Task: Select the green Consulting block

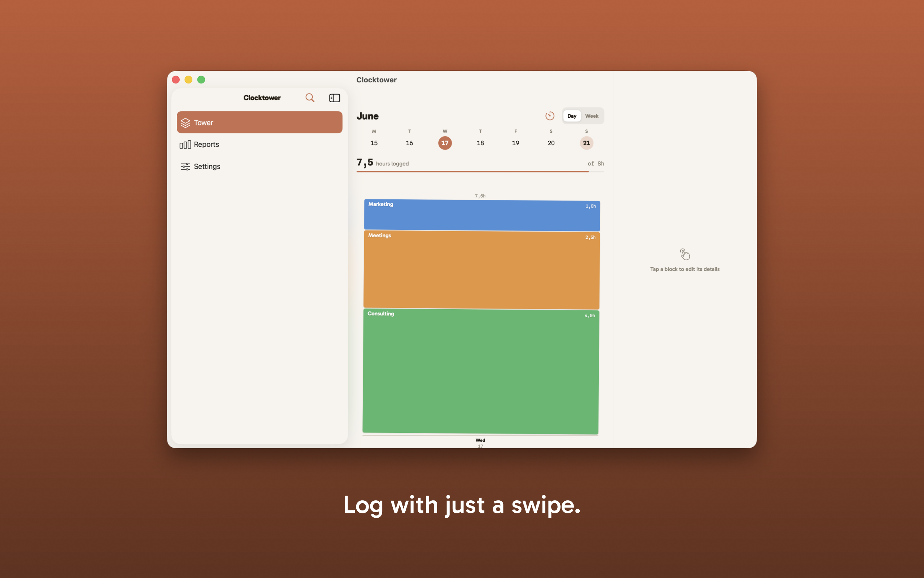Action: pyautogui.click(x=481, y=372)
